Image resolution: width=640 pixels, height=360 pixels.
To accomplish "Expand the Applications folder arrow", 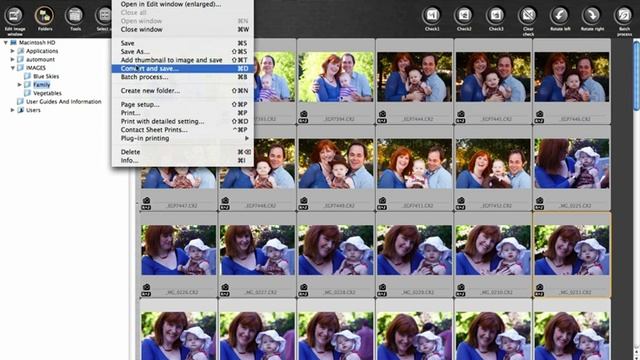I will click(x=13, y=51).
